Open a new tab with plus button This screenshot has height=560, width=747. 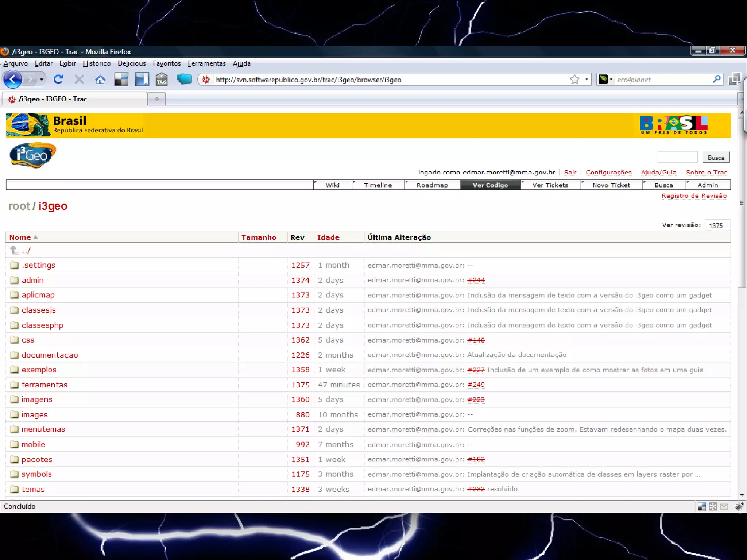pos(157,99)
